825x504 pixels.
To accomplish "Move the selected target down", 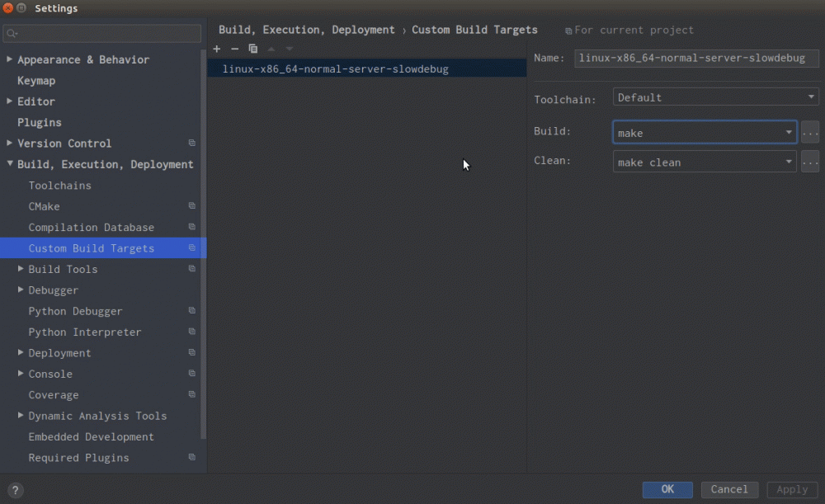I will 288,49.
